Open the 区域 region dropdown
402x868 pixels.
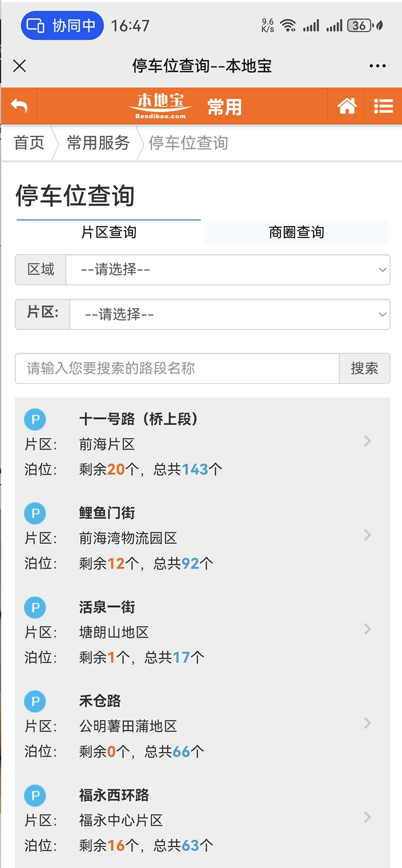(229, 270)
